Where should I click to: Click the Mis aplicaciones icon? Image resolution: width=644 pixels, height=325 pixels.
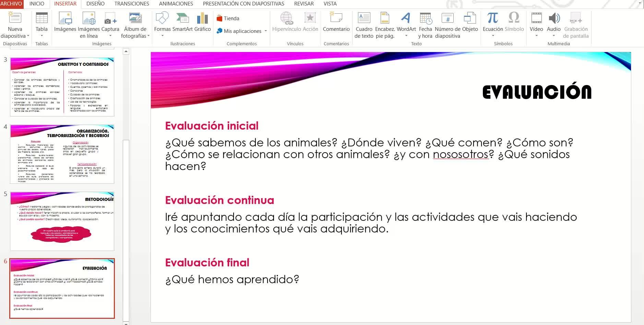(x=219, y=31)
